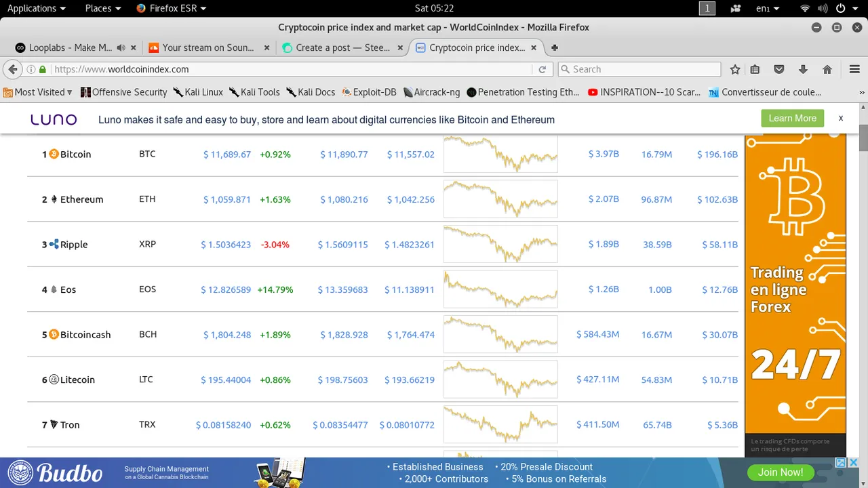Click the Ethereum coin name link
The image size is (868, 488).
point(81,199)
